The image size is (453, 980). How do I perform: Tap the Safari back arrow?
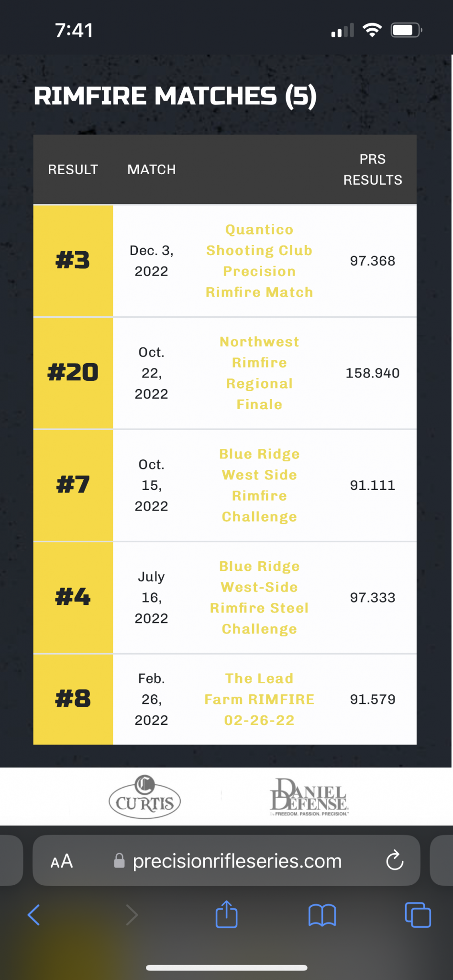point(33,915)
